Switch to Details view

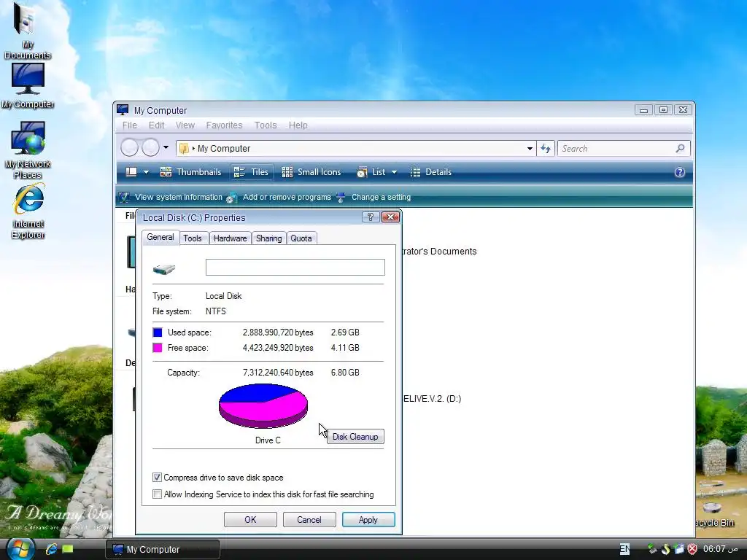tap(431, 172)
